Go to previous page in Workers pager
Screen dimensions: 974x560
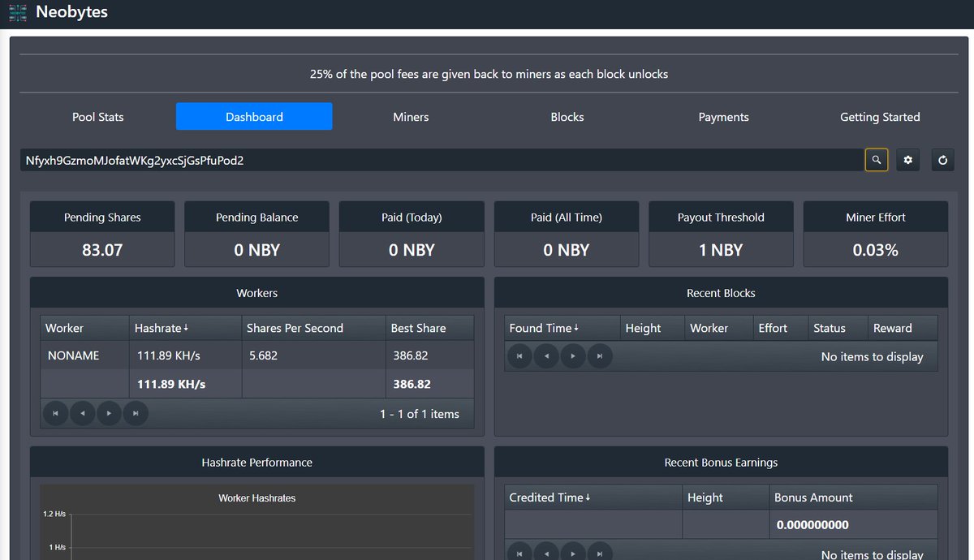click(82, 414)
